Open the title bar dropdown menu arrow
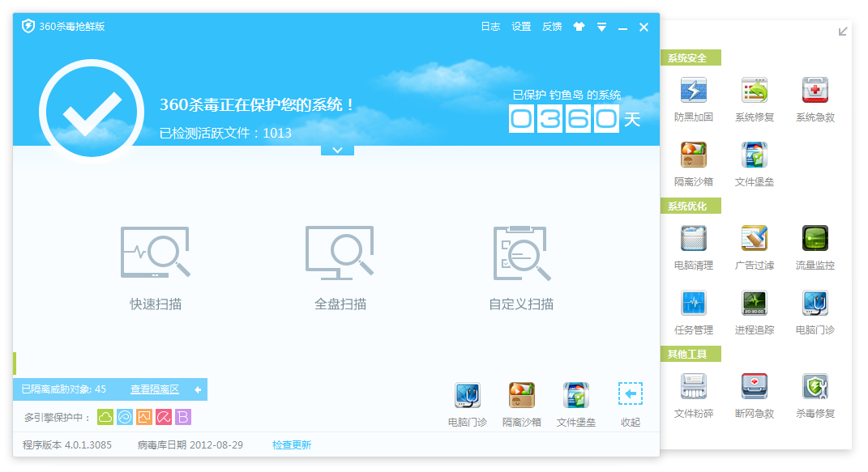 (601, 27)
